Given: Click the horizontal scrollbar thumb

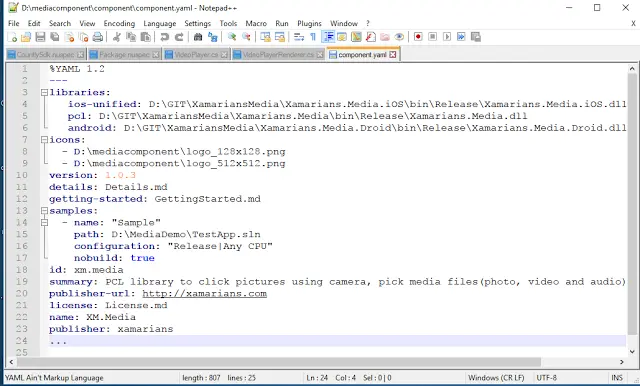Looking at the screenshot, I should click(279, 362).
